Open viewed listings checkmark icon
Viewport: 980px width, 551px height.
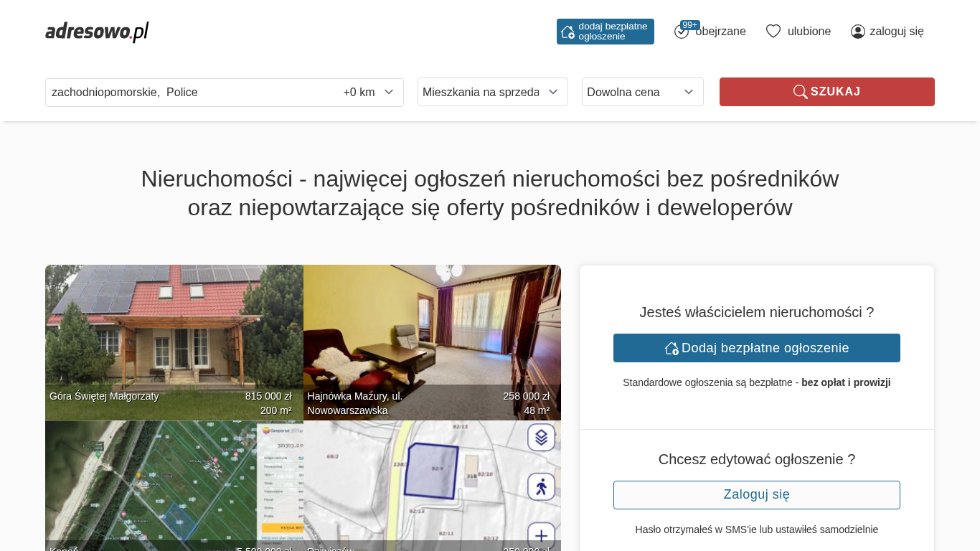[x=682, y=32]
